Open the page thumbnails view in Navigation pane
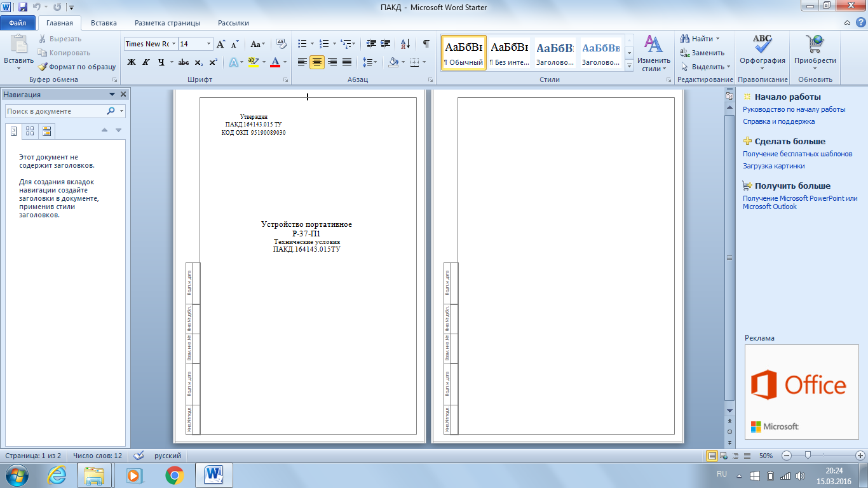The width and height of the screenshot is (868, 488). [x=29, y=132]
